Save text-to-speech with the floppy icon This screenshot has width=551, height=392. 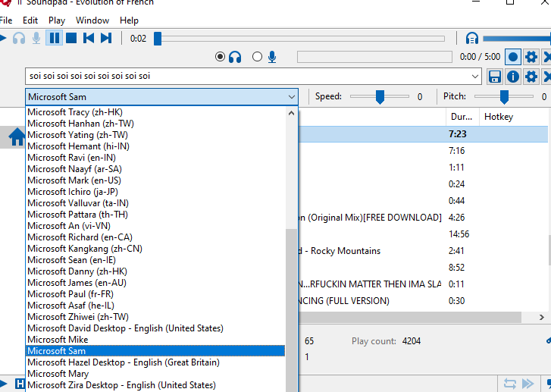[495, 77]
